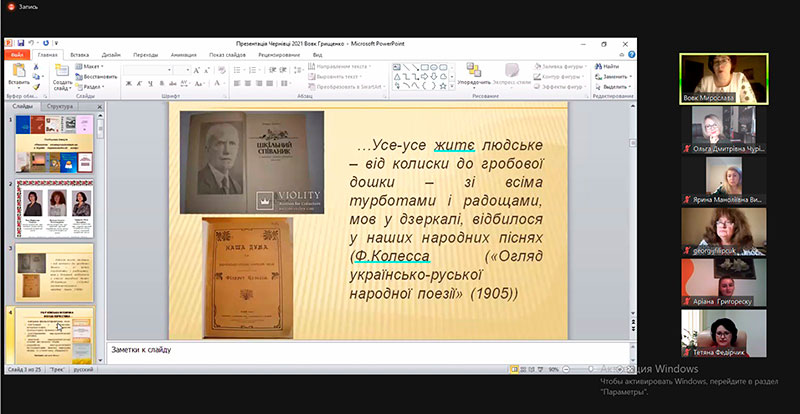Click the columns icon in paragraph group
800x414 pixels.
point(283,83)
